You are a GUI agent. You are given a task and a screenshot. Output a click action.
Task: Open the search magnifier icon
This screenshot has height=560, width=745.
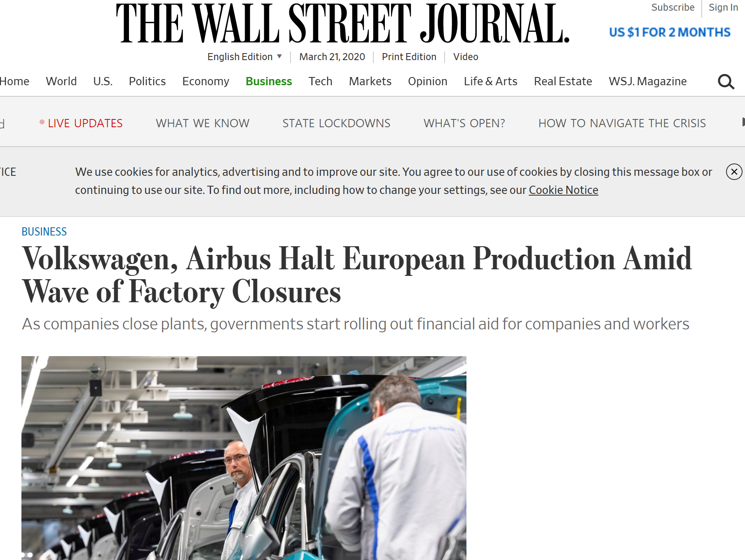click(x=726, y=82)
